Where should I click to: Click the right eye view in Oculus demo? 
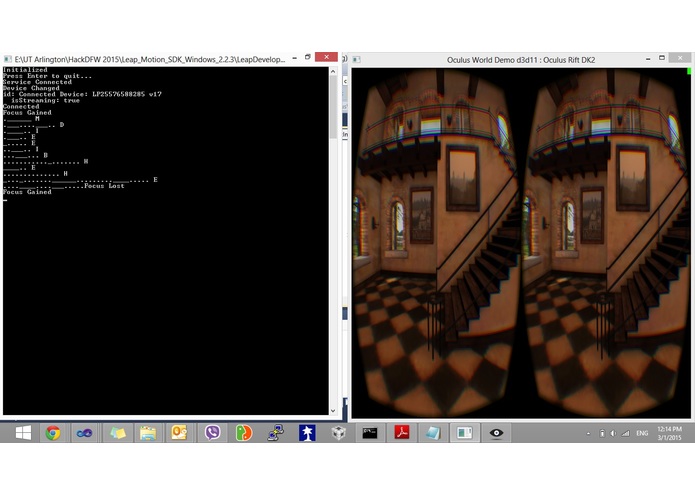(x=606, y=243)
